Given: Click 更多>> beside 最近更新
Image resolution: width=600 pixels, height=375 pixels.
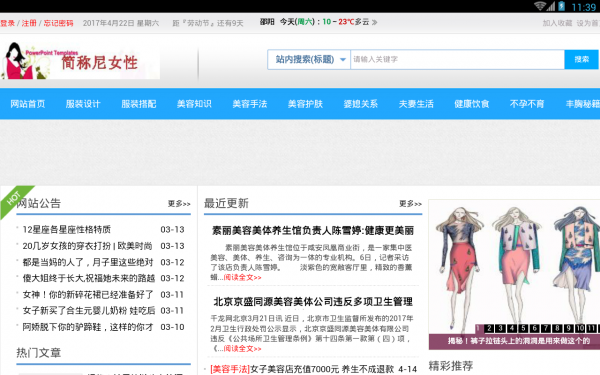Looking at the screenshot, I should [x=410, y=204].
